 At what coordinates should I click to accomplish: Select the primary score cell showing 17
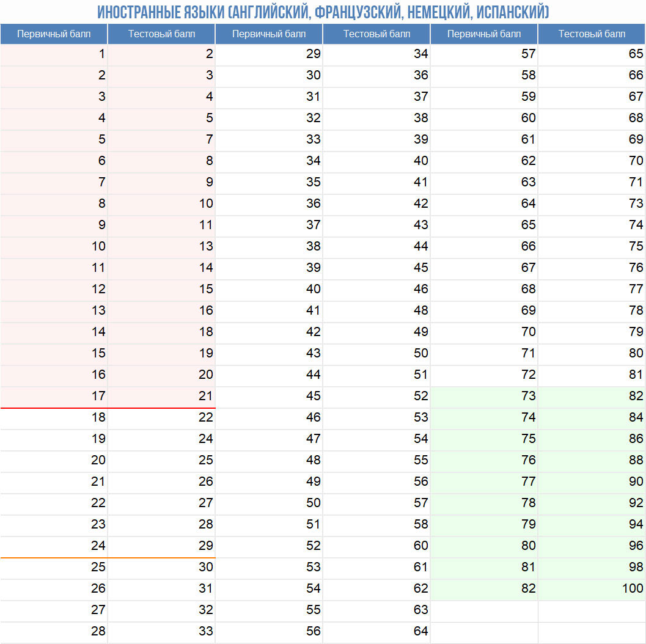tap(54, 396)
